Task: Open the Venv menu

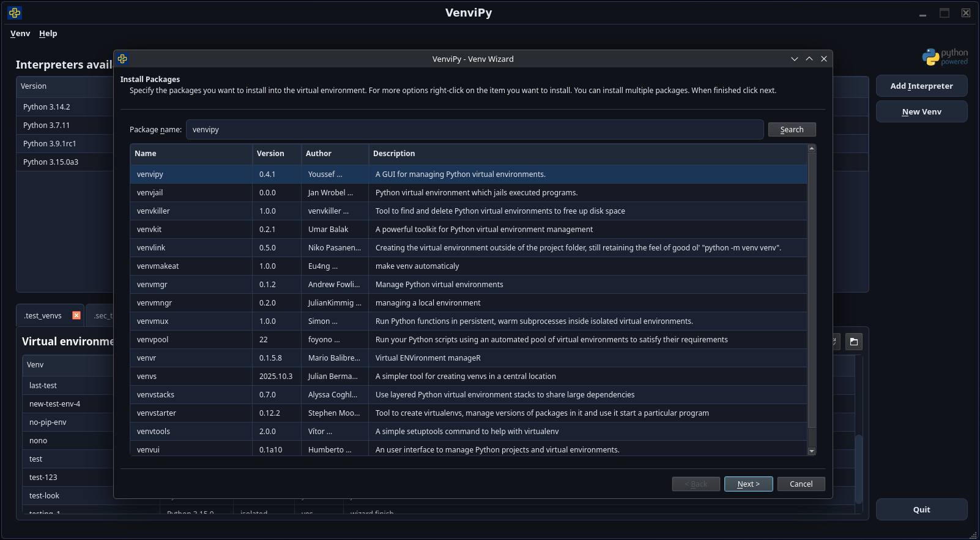Action: tap(20, 34)
